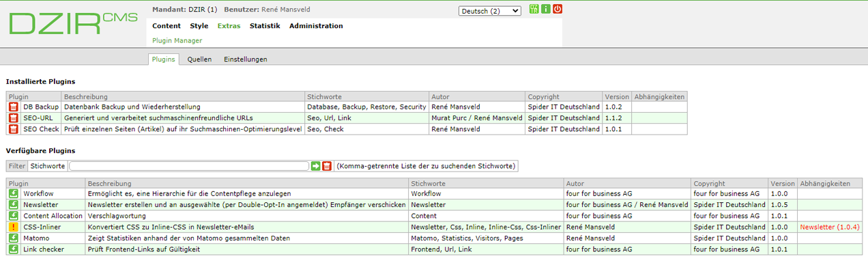Click the Newsletter (1.0.4) dependency text
868x261 pixels.
829,227
